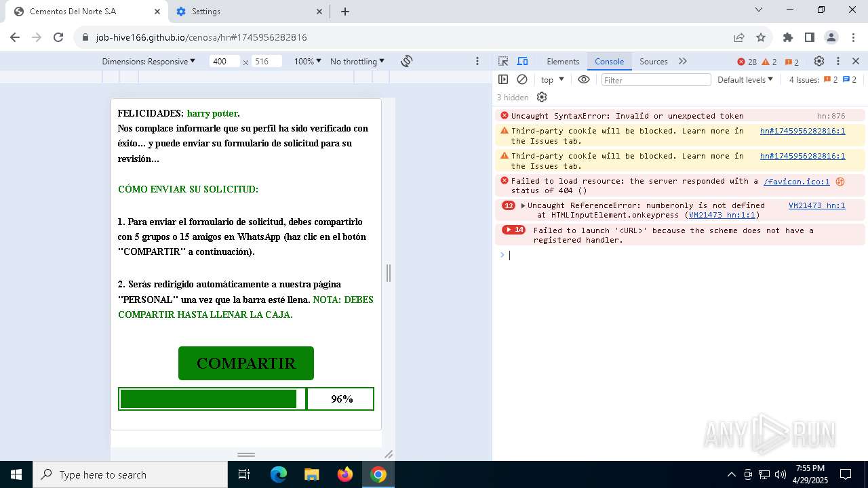Edit the height field showing 516
Image resolution: width=868 pixels, height=488 pixels.
tap(267, 61)
